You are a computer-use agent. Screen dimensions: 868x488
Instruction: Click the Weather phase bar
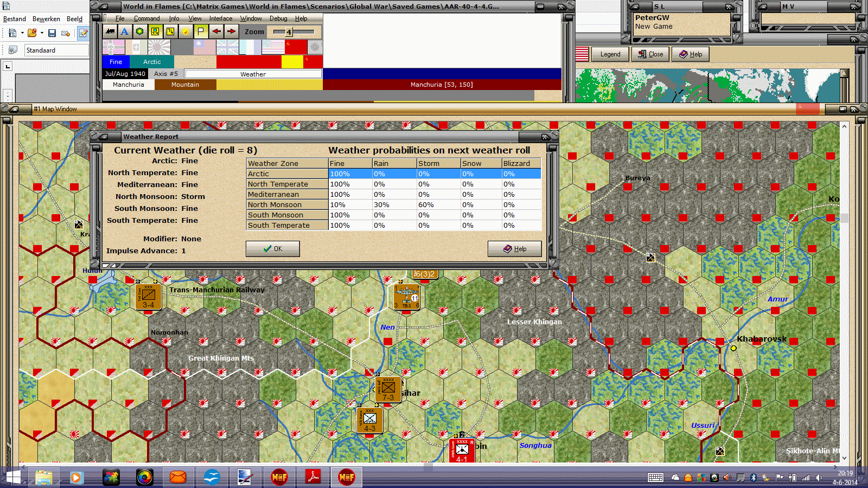coord(253,74)
